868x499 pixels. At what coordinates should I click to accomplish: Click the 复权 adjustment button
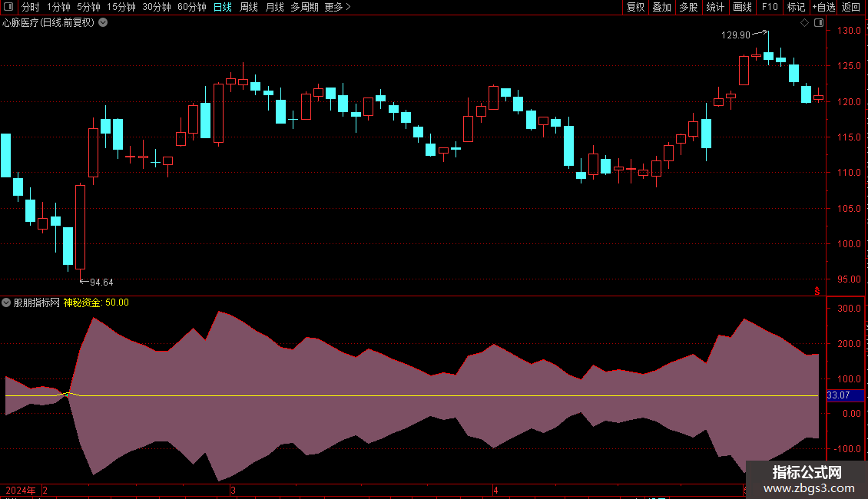coord(635,7)
